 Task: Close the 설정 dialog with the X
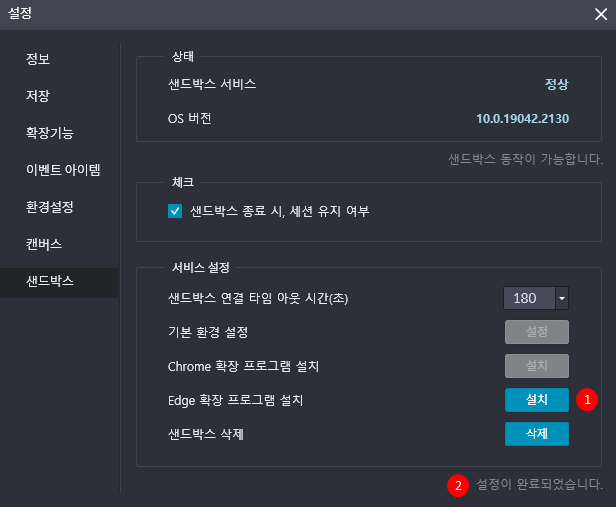pos(601,14)
